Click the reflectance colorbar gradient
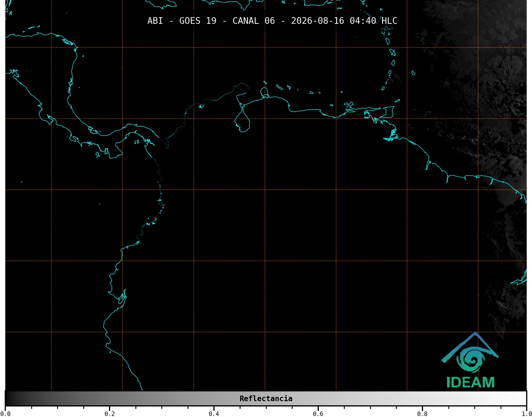Image resolution: width=532 pixels, height=417 pixels. point(266,398)
